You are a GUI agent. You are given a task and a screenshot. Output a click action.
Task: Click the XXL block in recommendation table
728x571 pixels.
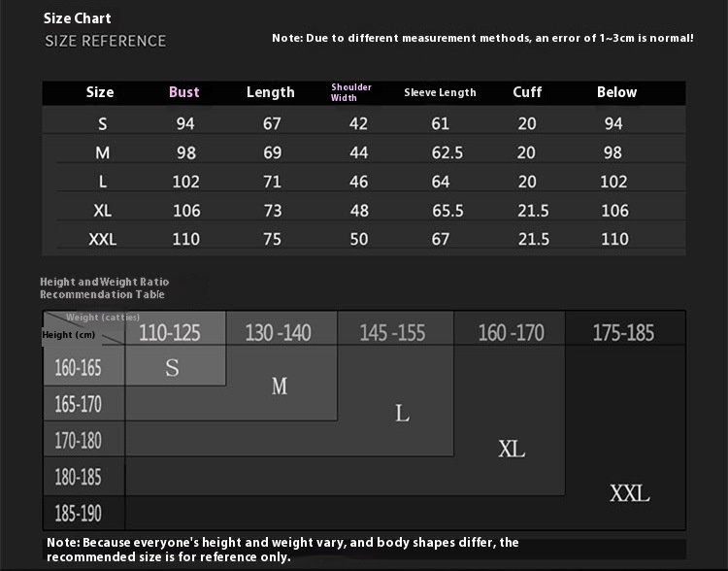(629, 493)
